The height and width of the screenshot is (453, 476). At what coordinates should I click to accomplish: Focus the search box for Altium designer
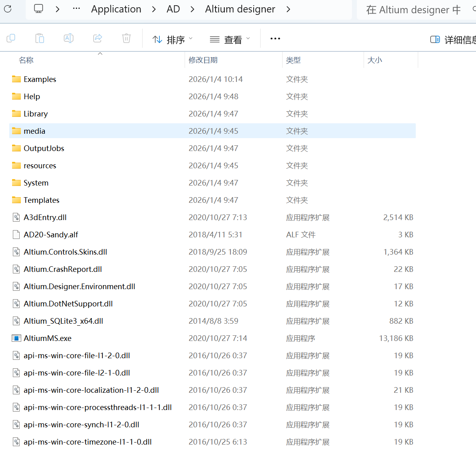click(x=416, y=10)
